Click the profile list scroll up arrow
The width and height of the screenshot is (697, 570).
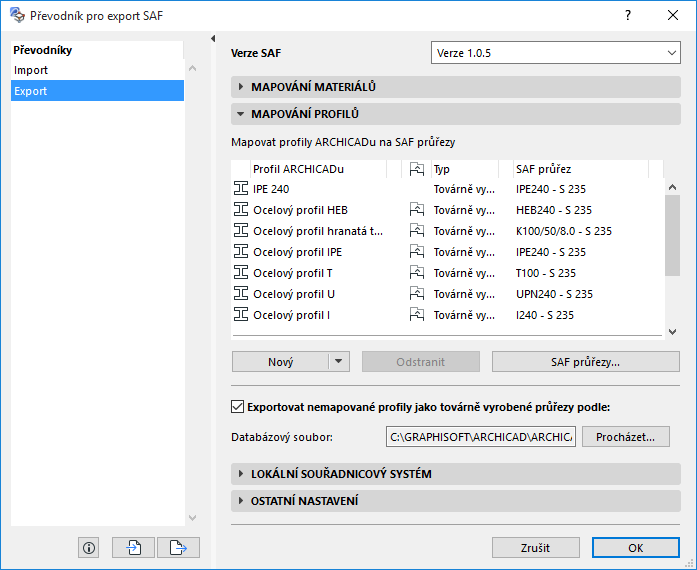[x=673, y=187]
